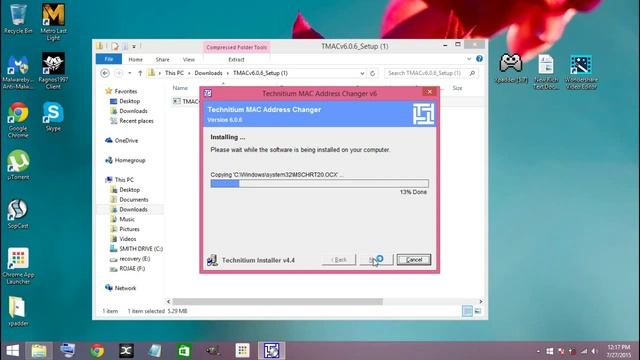Click the disabled Back button in installer
Viewport: 640px width, 360px height.
point(339,260)
